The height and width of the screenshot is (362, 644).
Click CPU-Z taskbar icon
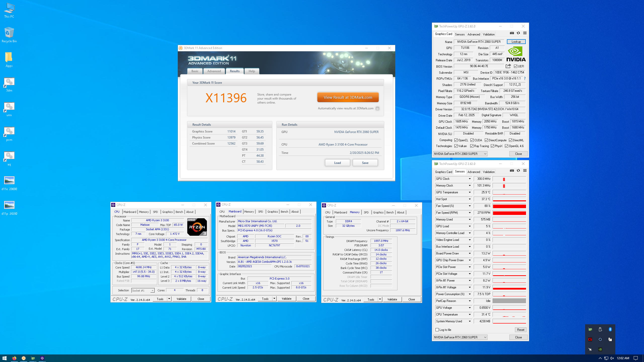42,358
